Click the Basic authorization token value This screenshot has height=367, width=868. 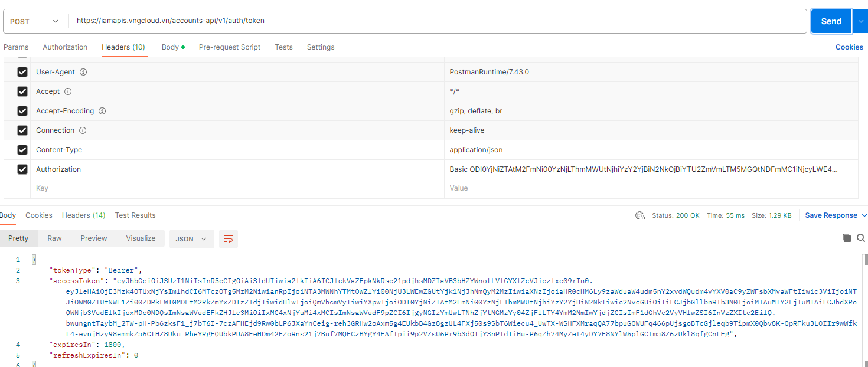(644, 169)
